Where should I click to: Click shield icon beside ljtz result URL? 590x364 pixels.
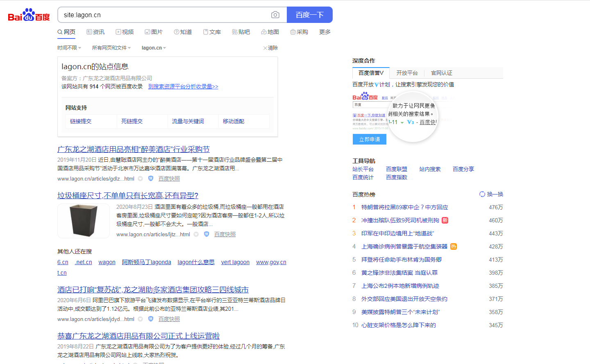click(x=206, y=234)
